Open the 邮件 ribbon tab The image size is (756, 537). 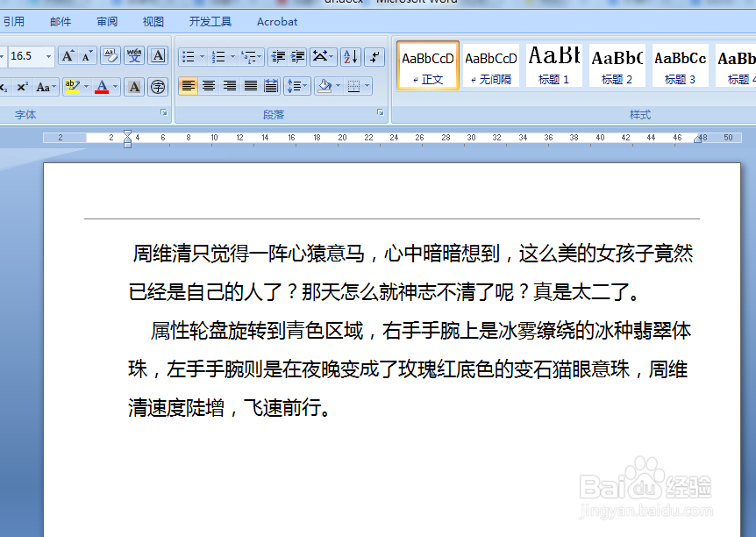point(61,22)
